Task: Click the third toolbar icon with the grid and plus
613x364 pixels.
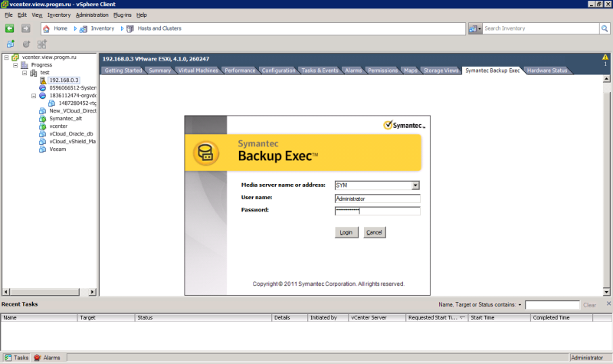Action: [x=42, y=44]
